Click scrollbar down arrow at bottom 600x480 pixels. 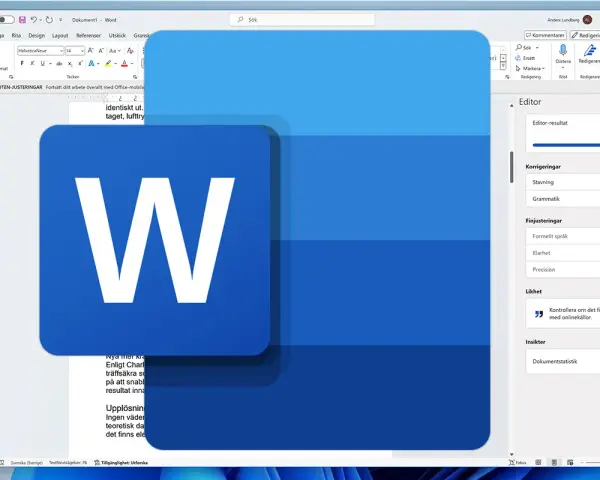512,454
